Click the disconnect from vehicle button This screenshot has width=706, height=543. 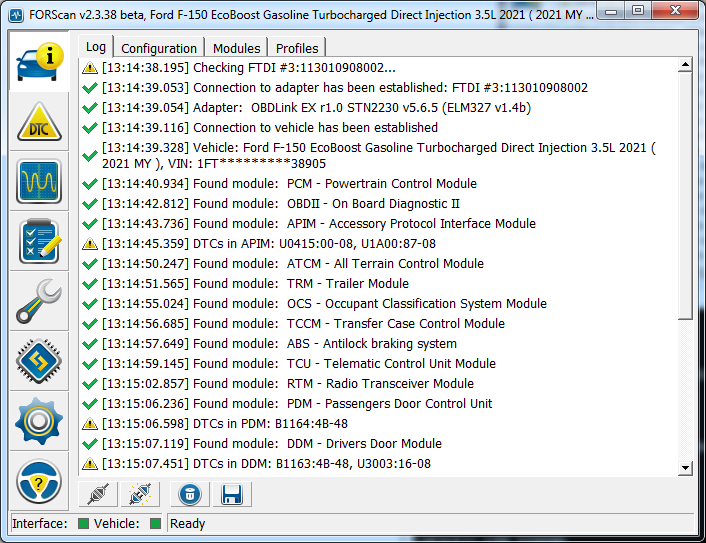[140, 494]
